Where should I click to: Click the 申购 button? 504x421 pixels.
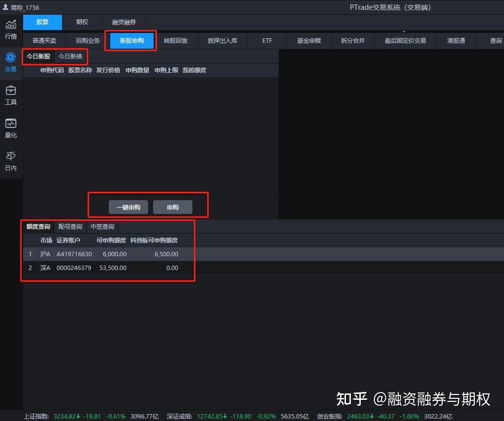point(173,208)
